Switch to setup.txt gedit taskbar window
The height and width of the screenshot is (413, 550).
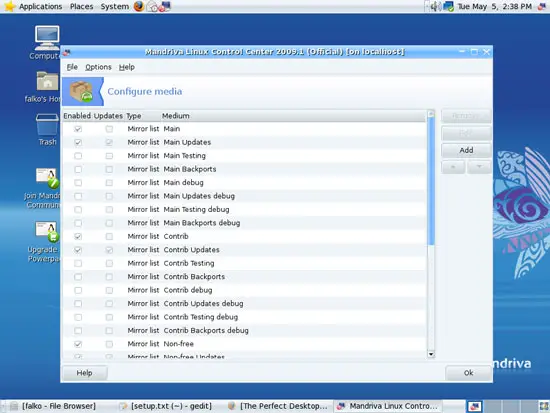pyautogui.click(x=166, y=406)
